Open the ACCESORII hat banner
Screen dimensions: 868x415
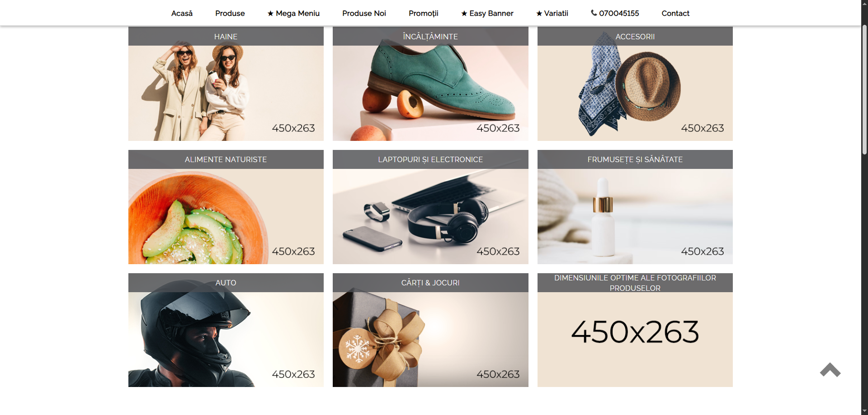(x=635, y=84)
